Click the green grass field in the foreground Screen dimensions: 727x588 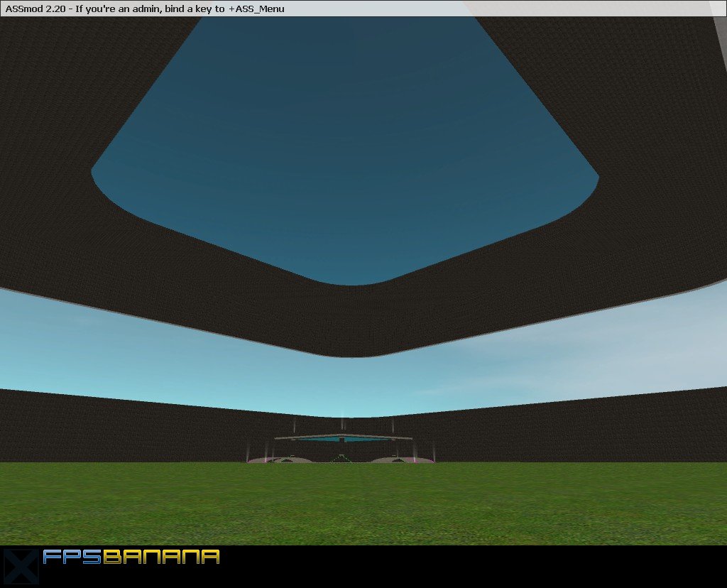(x=355, y=504)
